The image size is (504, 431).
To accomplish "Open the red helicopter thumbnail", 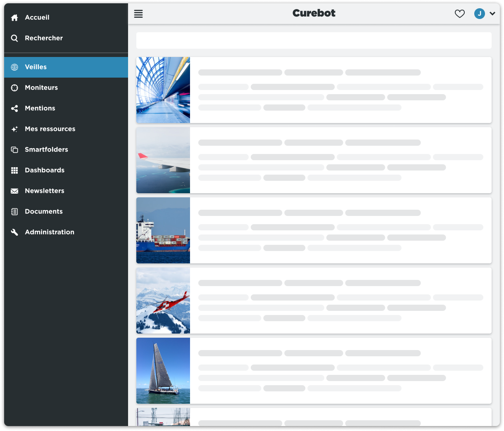I will pos(163,301).
